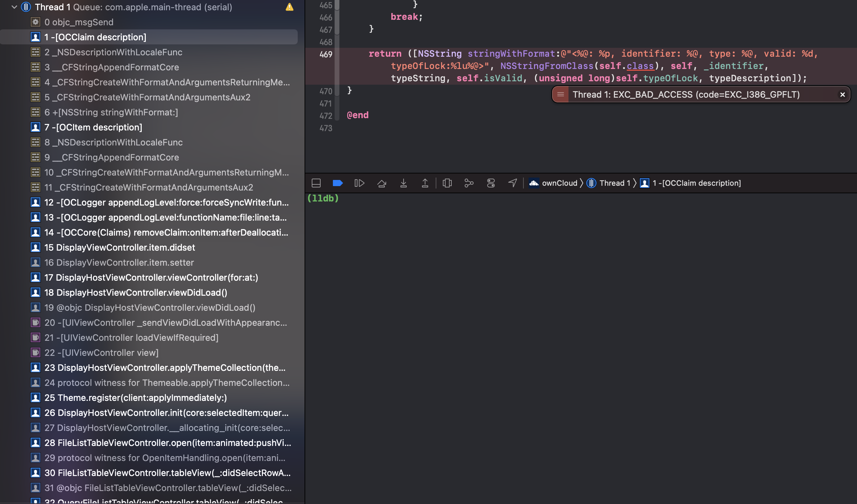Collapse the Thread 1 disclosure arrow
The width and height of the screenshot is (857, 504).
(x=14, y=7)
